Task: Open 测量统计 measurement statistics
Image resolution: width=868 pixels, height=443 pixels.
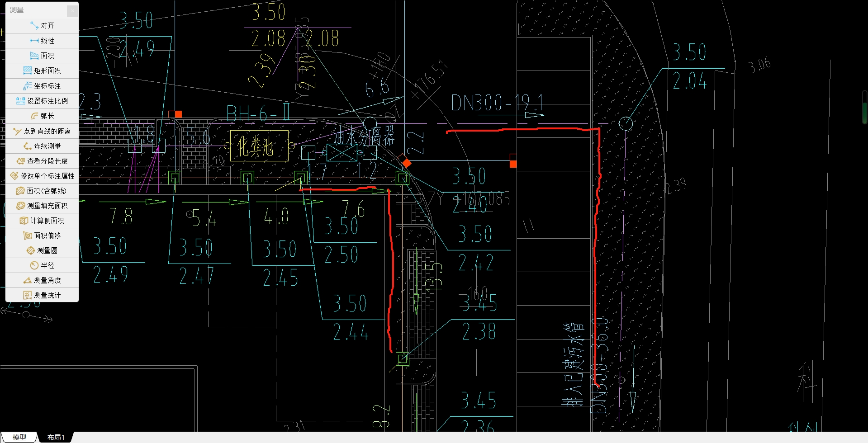Action: pyautogui.click(x=42, y=295)
